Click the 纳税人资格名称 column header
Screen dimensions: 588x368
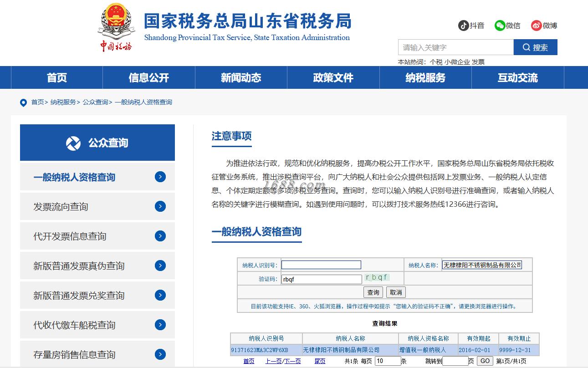[x=428, y=338]
